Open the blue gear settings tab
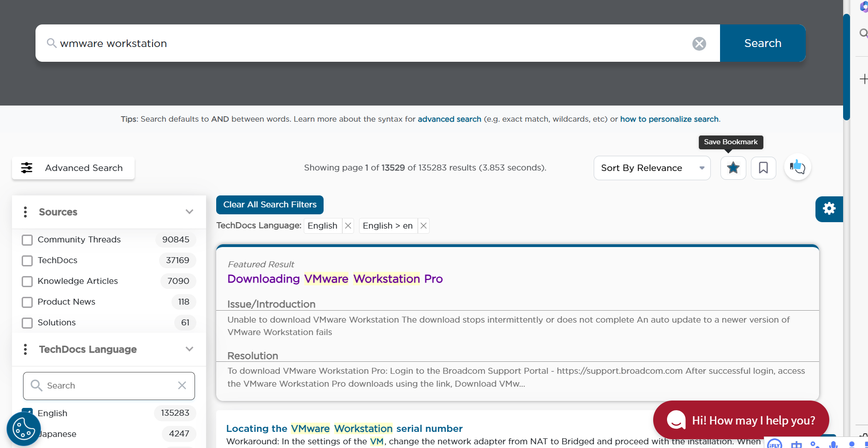Screen dimensions: 868x448 829,209
